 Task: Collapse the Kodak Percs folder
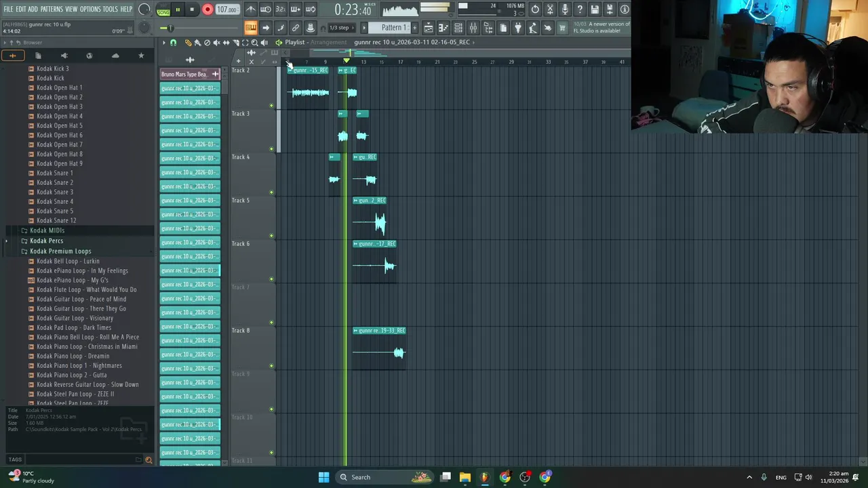pyautogui.click(x=46, y=241)
